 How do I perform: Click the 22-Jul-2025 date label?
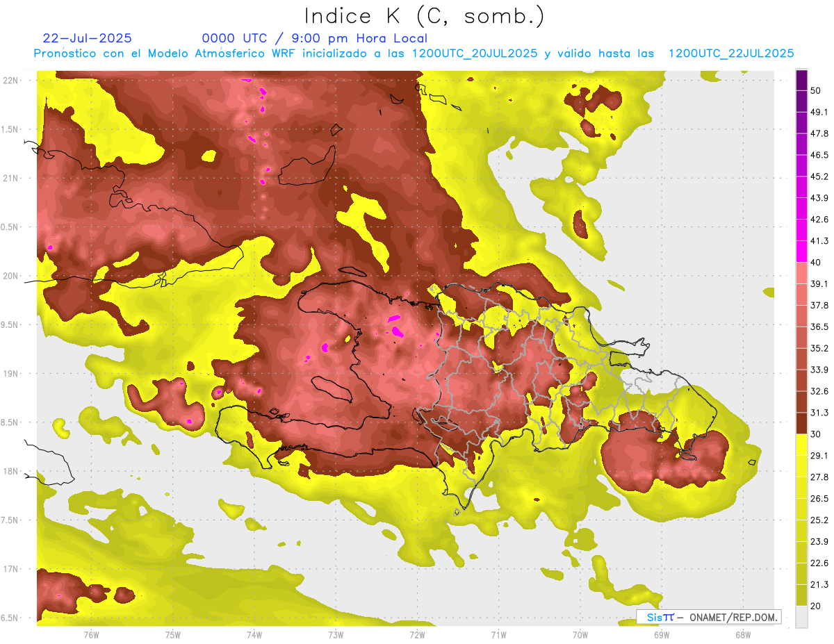click(x=87, y=38)
